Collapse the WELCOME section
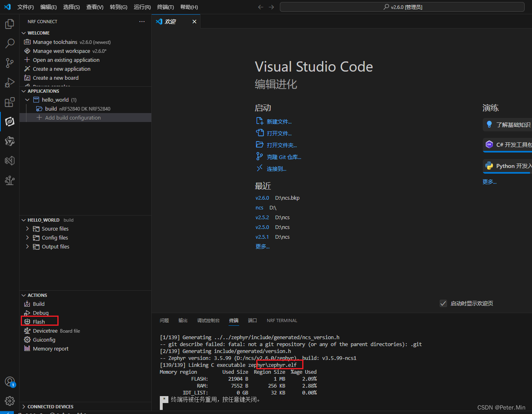532x414 pixels. [x=24, y=33]
